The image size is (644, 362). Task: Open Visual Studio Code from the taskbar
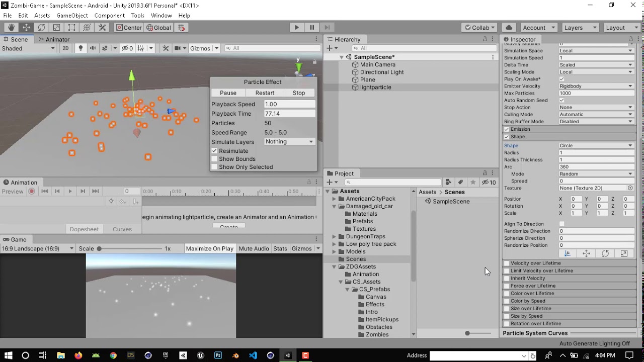point(253,355)
